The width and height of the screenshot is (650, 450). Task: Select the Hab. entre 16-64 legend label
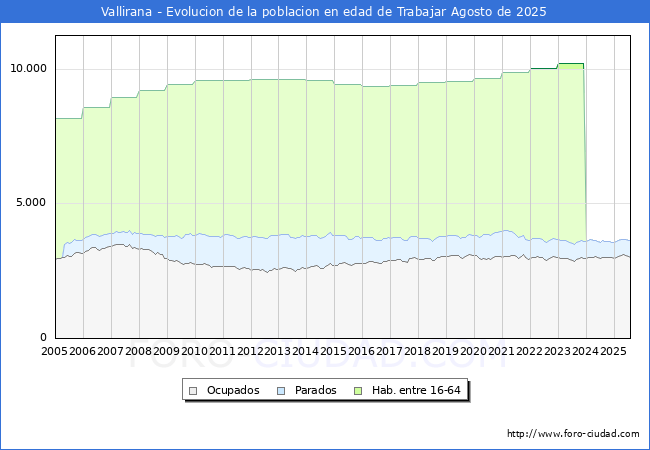coord(416,390)
